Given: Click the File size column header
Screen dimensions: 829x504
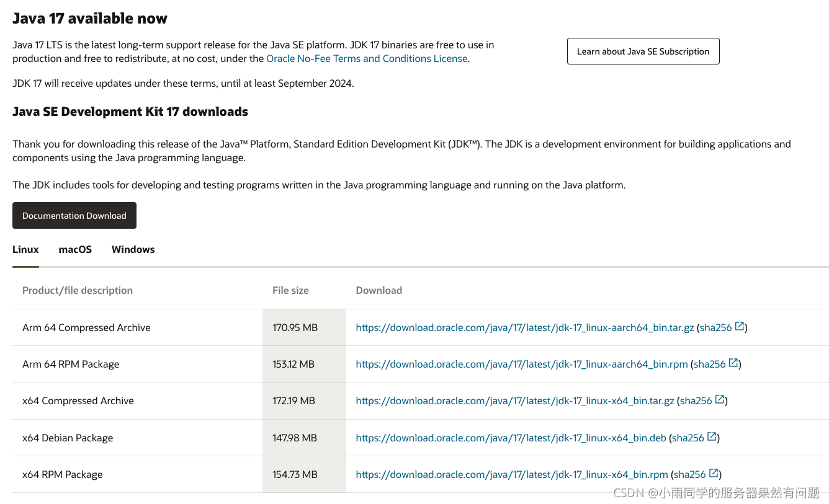Looking at the screenshot, I should pyautogui.click(x=290, y=290).
